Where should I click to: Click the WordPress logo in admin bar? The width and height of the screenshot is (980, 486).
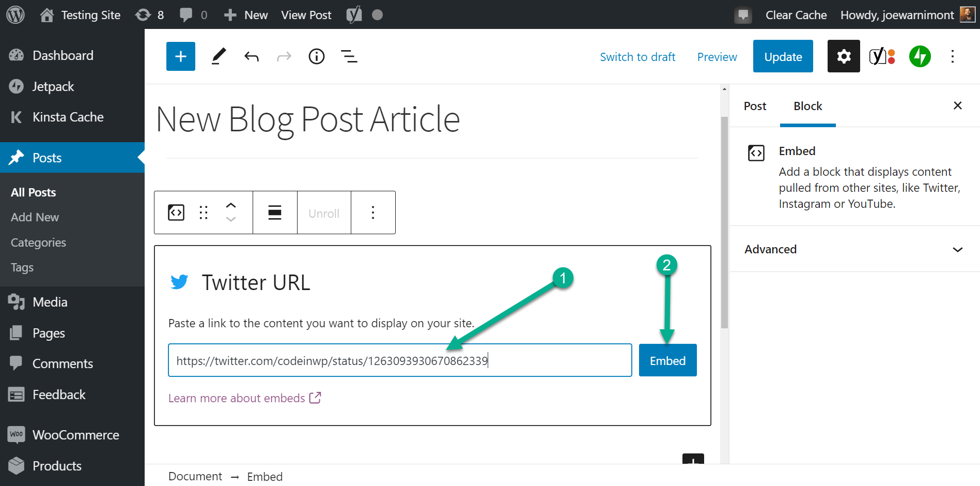[15, 14]
